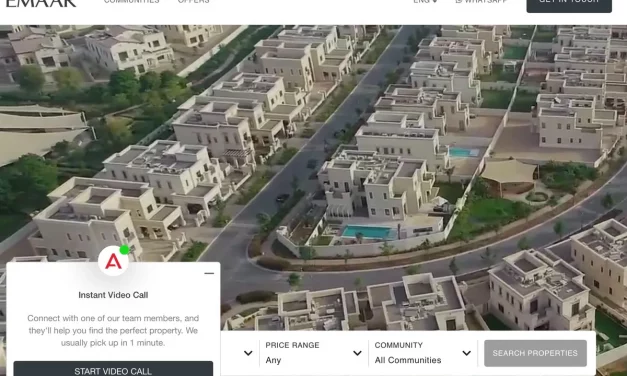Viewport: 627px width, 376px height.
Task: Click the red A agent avatar icon
Action: (113, 261)
